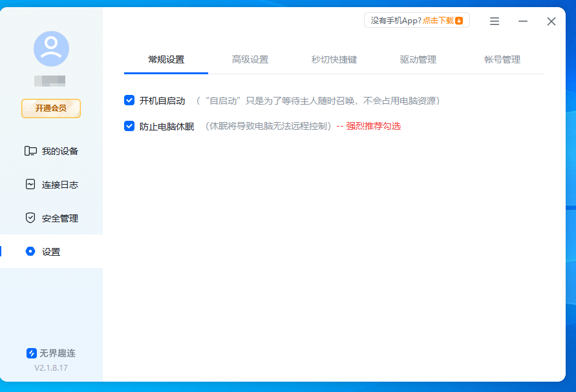
Task: Open the 安全管理 shield icon
Action: point(30,218)
